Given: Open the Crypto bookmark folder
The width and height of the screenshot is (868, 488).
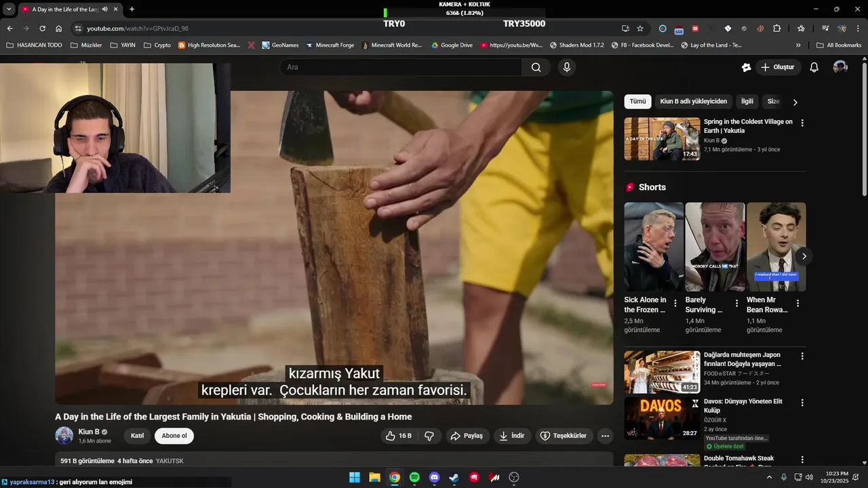Looking at the screenshot, I should [x=157, y=45].
